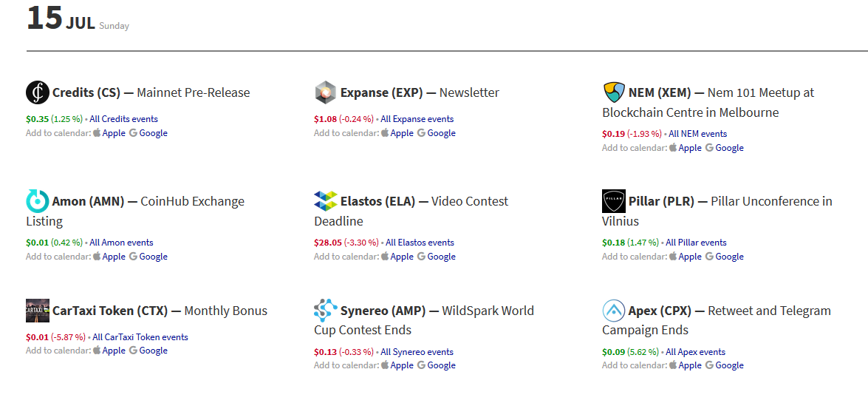Screen dimensions: 868x406
Task: Click the Amon (AMN) coin logo
Action: [38, 201]
